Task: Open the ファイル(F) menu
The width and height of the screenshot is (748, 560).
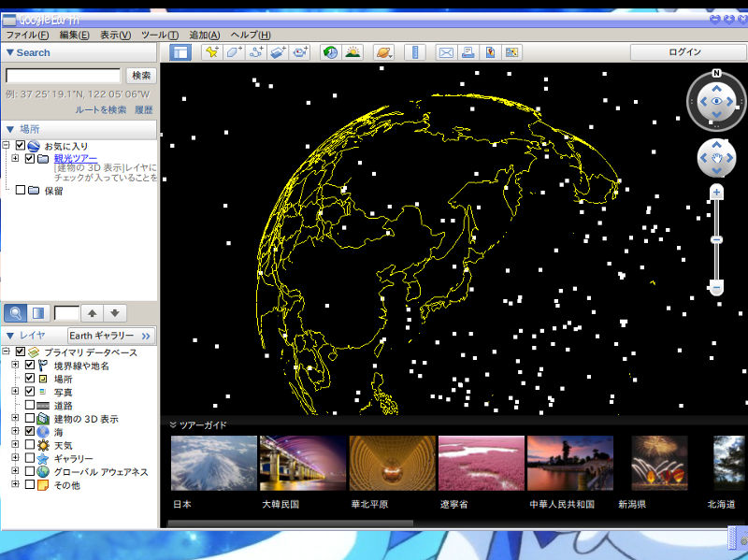Action: [27, 36]
